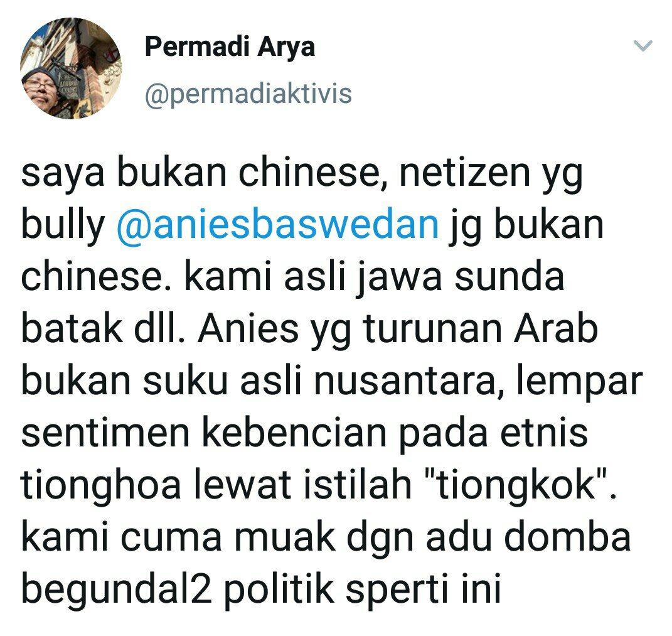Screen dimensions: 672x636
Task: Click the word Arab in the tweet
Action: pyautogui.click(x=557, y=329)
